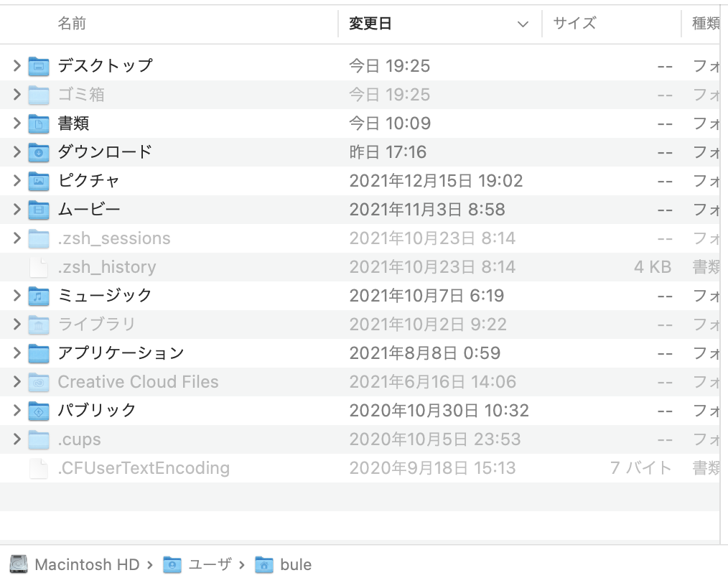Sort by the サイズ column header
The height and width of the screenshot is (583, 728).
click(574, 24)
